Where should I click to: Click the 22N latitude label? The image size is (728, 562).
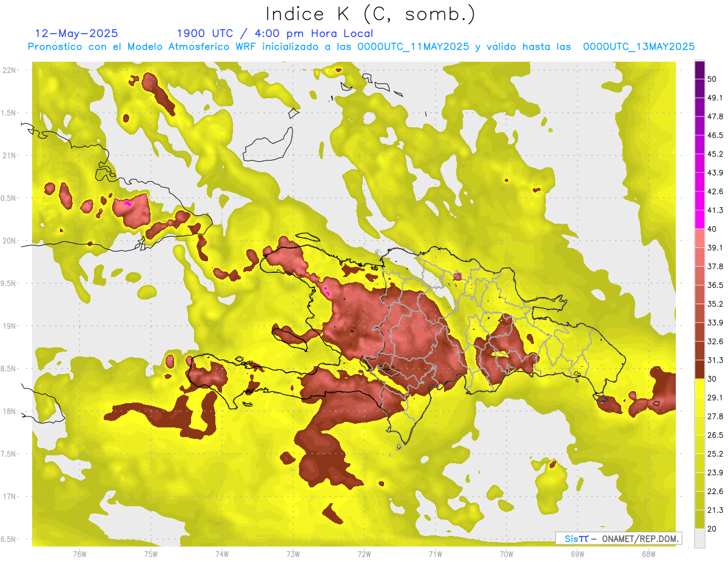(9, 70)
